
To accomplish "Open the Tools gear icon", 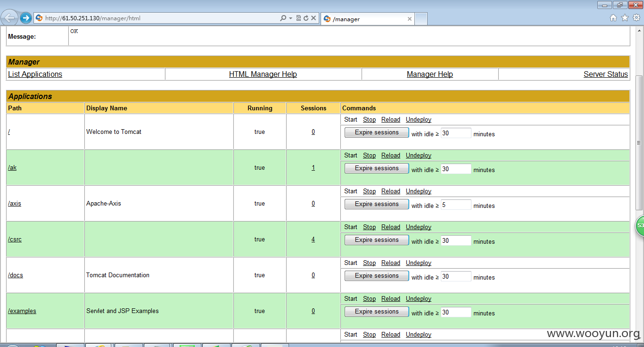I will [x=636, y=18].
